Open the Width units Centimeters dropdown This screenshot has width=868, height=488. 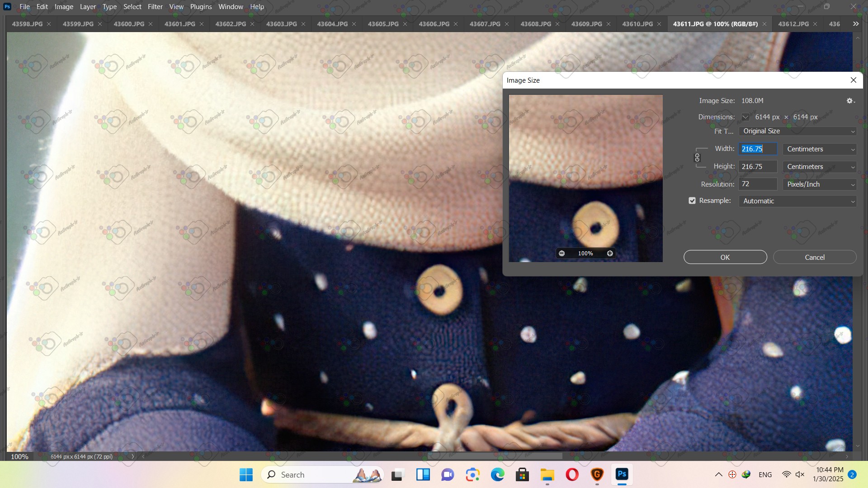pyautogui.click(x=820, y=149)
